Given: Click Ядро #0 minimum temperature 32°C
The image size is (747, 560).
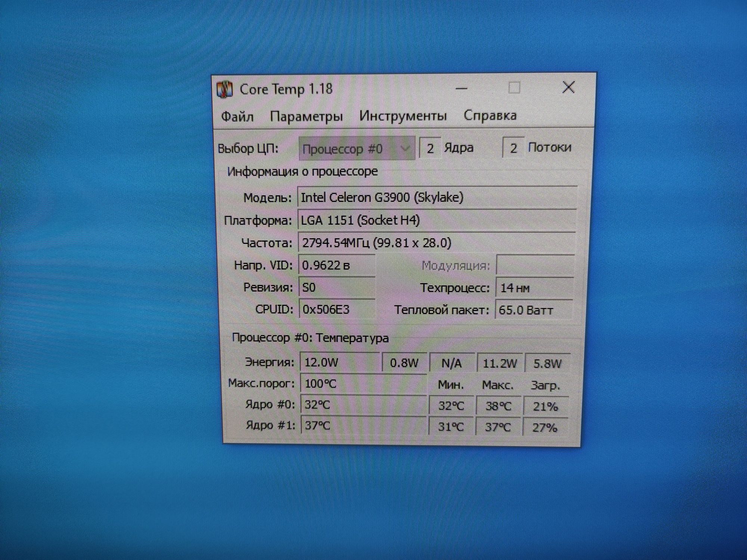Looking at the screenshot, I should (x=451, y=406).
